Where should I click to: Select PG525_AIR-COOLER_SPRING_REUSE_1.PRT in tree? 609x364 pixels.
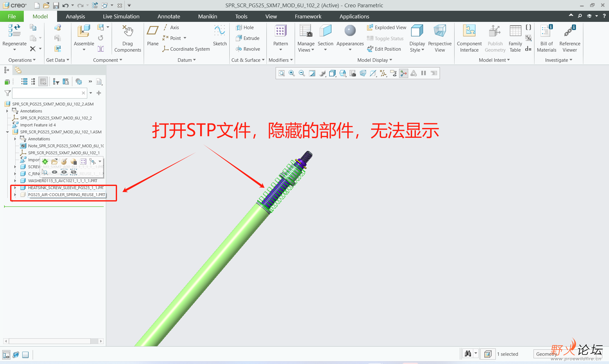pyautogui.click(x=66, y=195)
